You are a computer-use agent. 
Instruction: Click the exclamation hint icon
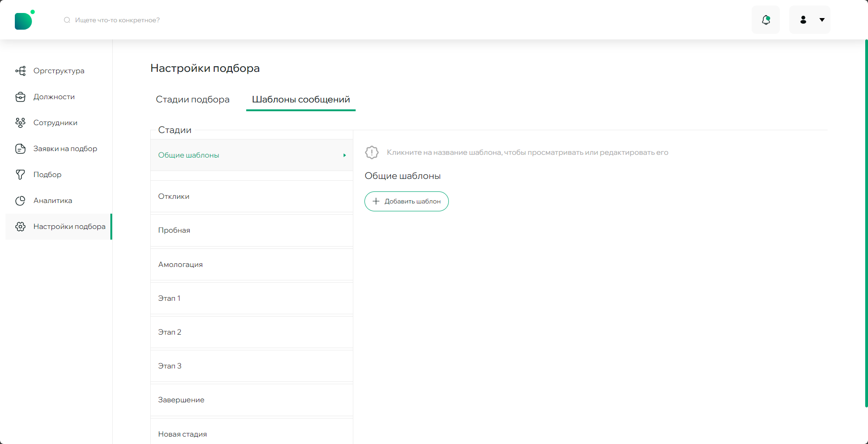pos(372,152)
